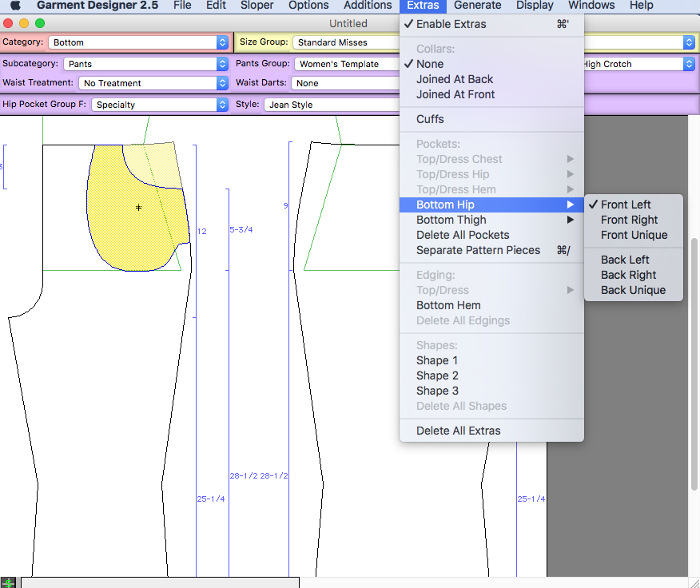Open the Bottom Hip submenu item
Screen dimensions: 700x588
(x=491, y=205)
